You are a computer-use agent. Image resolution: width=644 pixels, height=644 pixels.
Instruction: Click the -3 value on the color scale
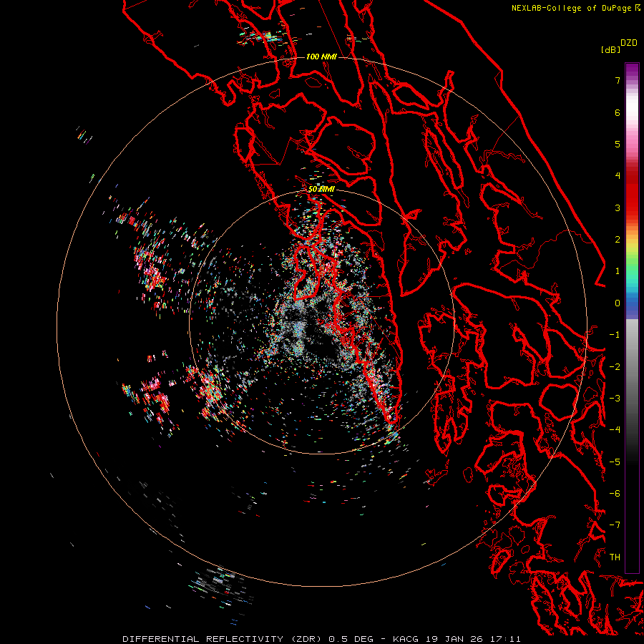tap(615, 399)
